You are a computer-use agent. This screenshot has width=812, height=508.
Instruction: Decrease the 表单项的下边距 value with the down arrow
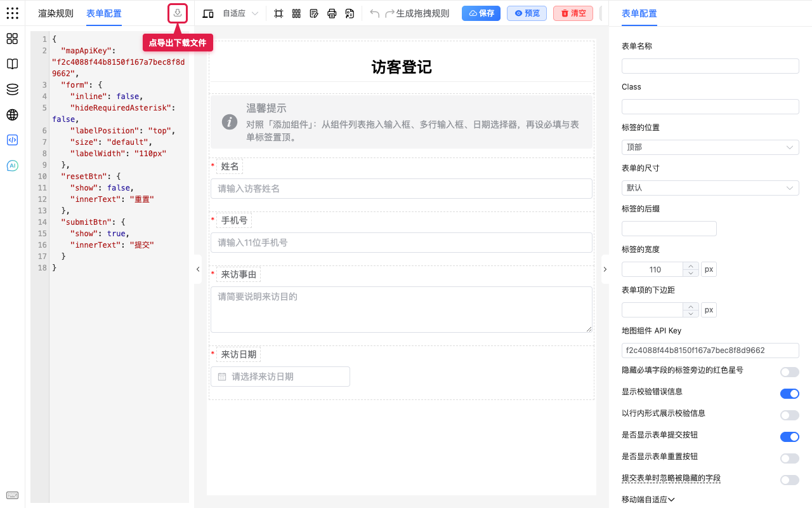691,314
